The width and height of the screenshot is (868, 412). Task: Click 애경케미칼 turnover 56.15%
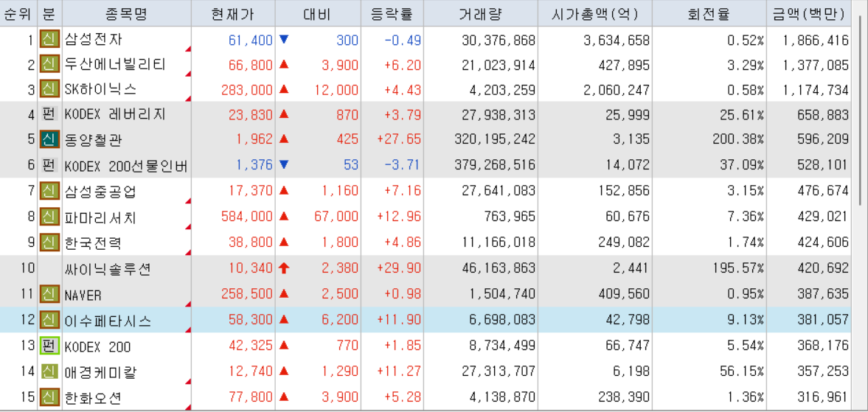tap(742, 372)
